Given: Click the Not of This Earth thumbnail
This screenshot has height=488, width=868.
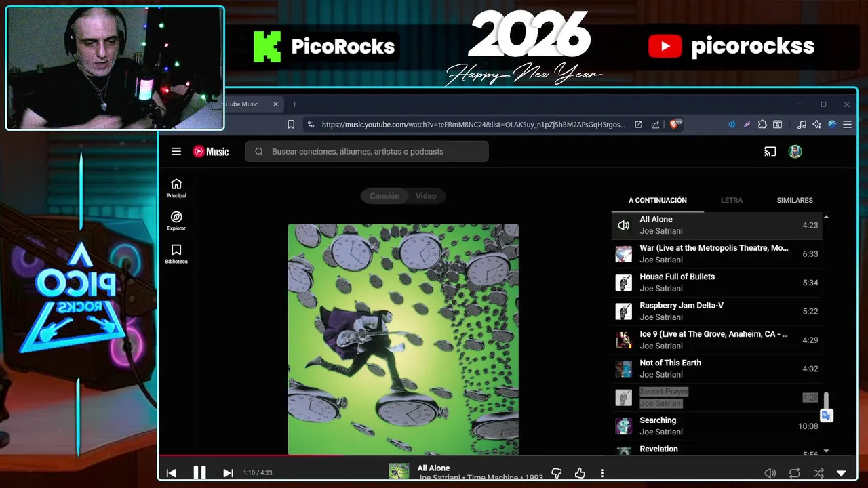Looking at the screenshot, I should [x=624, y=369].
